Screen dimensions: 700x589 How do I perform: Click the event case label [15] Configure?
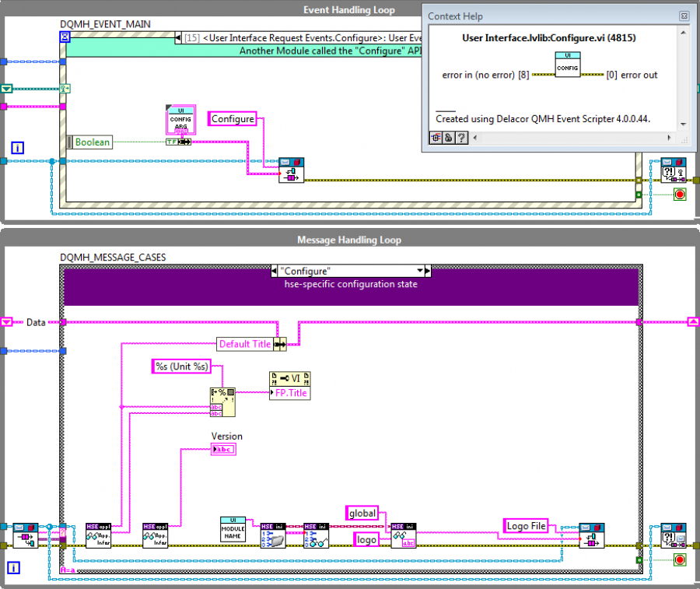point(303,38)
